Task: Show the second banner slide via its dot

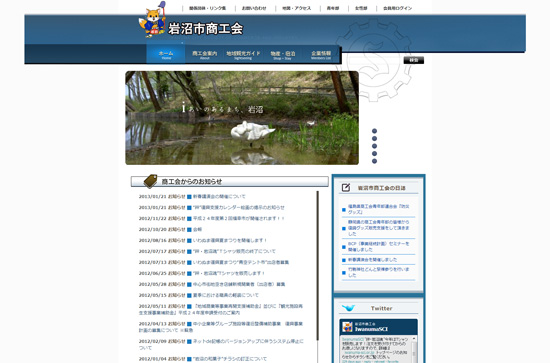Action: [x=374, y=139]
